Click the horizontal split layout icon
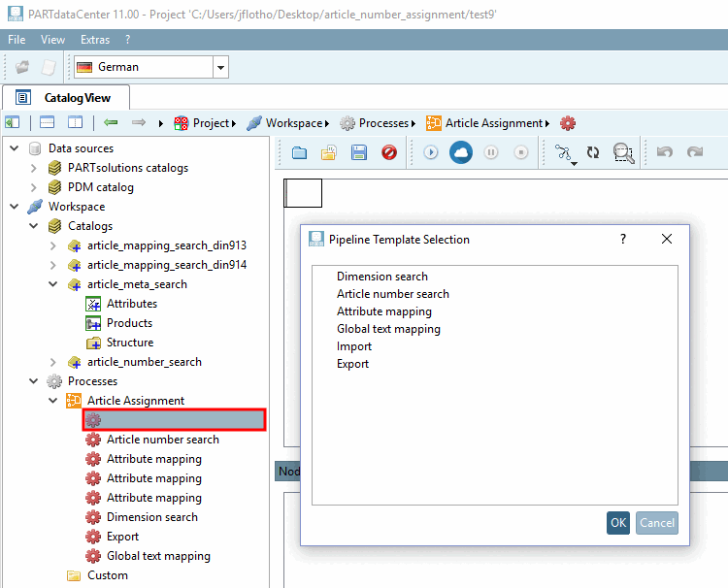 pos(47,123)
